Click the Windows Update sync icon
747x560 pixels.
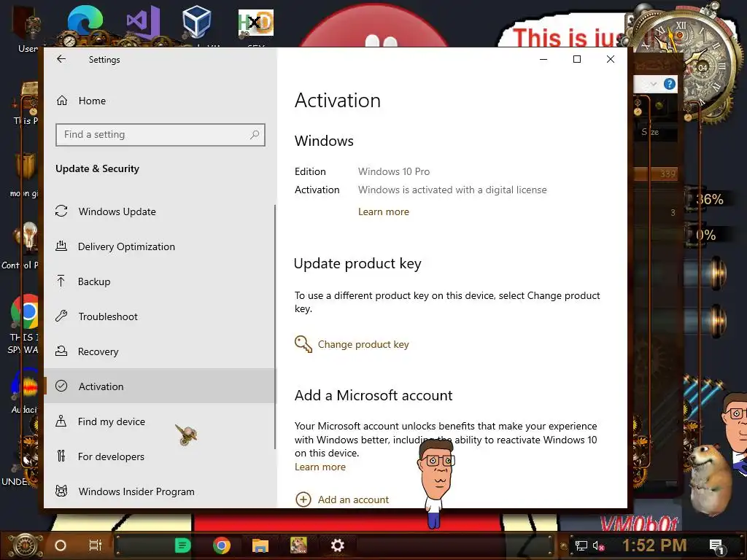click(x=61, y=211)
